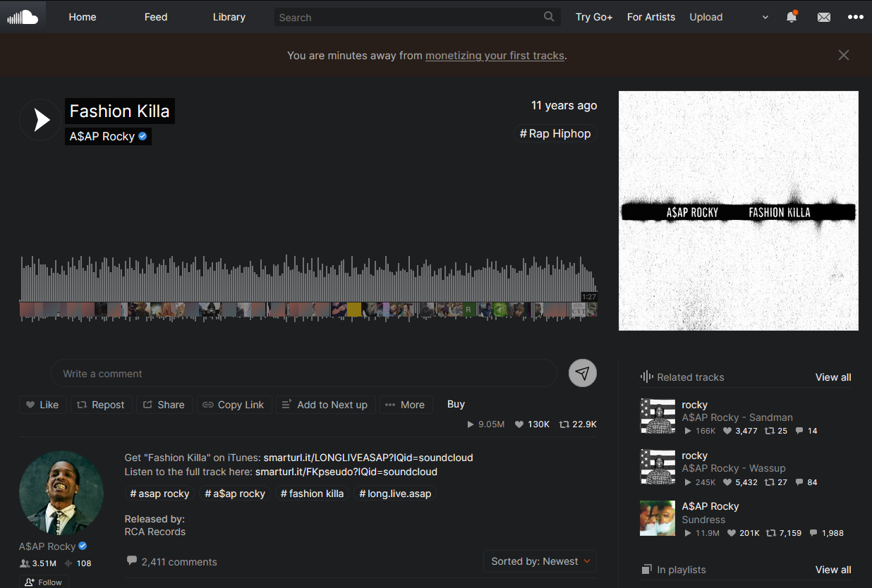Click the Share button
The height and width of the screenshot is (588, 872).
[164, 405]
